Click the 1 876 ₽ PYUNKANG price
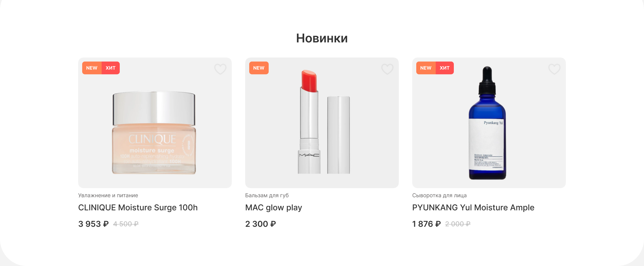 (x=426, y=224)
